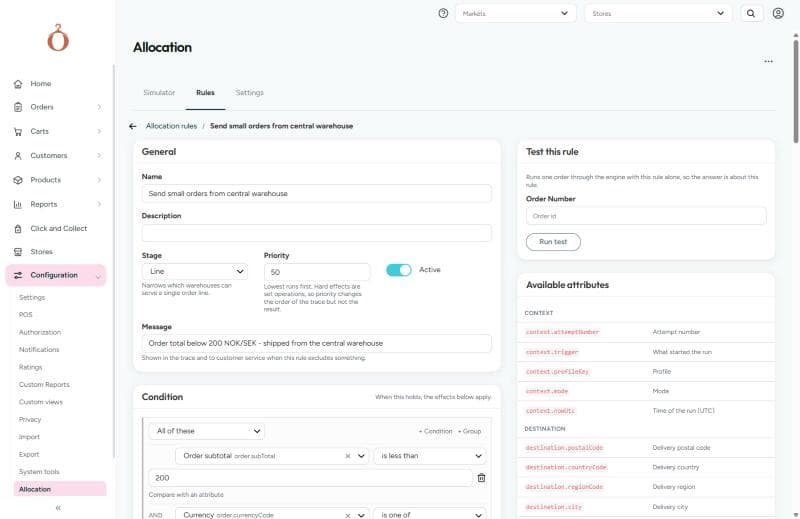Expand the Carts submenu chevron
This screenshot has height=519, width=800.
pyautogui.click(x=99, y=132)
